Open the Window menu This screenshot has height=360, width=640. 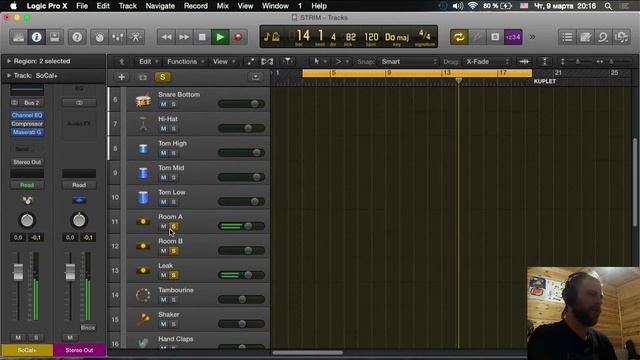275,6
